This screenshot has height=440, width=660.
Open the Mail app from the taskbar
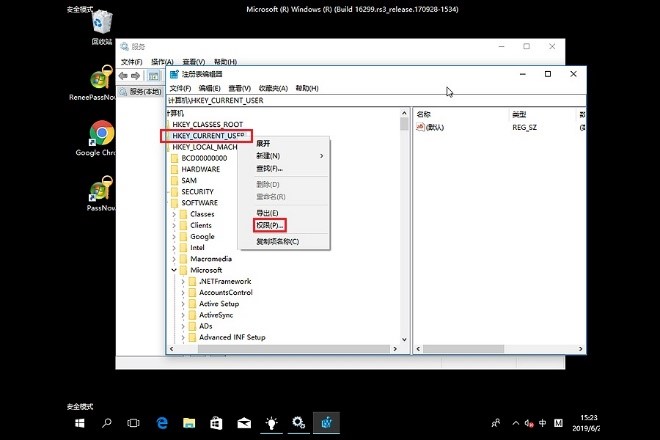coord(244,423)
